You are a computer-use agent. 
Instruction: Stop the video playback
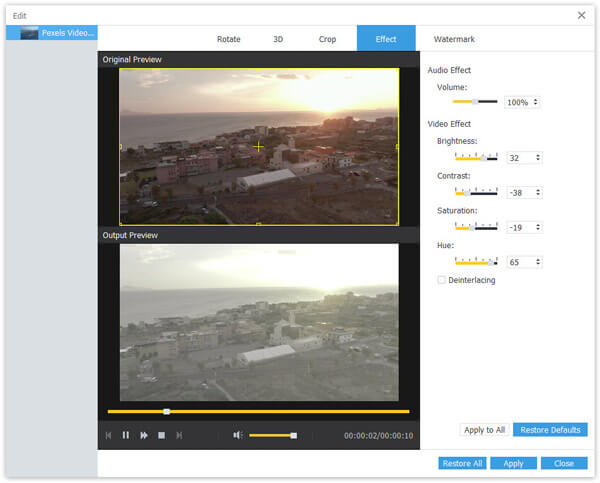[161, 435]
